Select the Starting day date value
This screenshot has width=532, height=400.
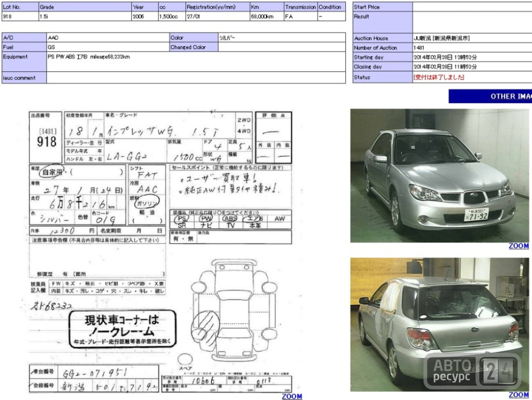click(x=445, y=57)
